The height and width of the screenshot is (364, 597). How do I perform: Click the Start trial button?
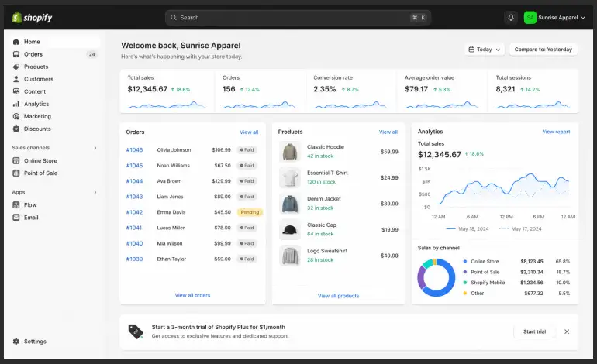click(x=534, y=331)
